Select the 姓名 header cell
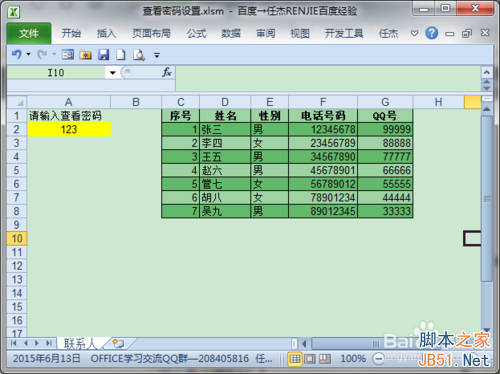The image size is (500, 374). click(225, 116)
